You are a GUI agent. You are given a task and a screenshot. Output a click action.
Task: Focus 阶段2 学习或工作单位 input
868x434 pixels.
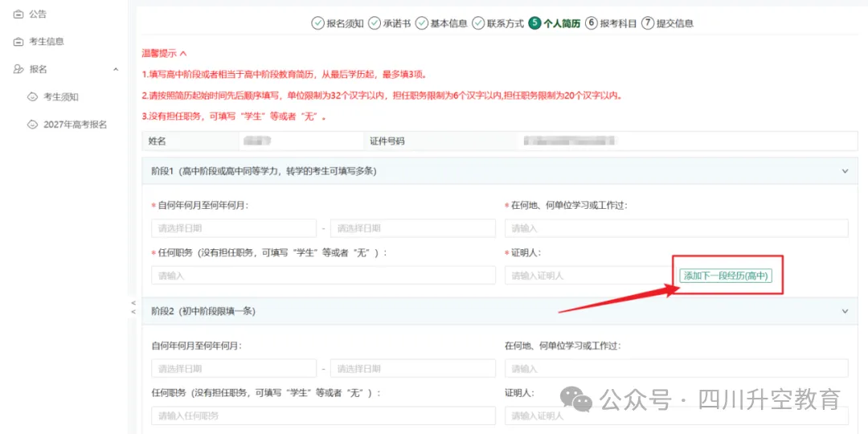pos(677,368)
